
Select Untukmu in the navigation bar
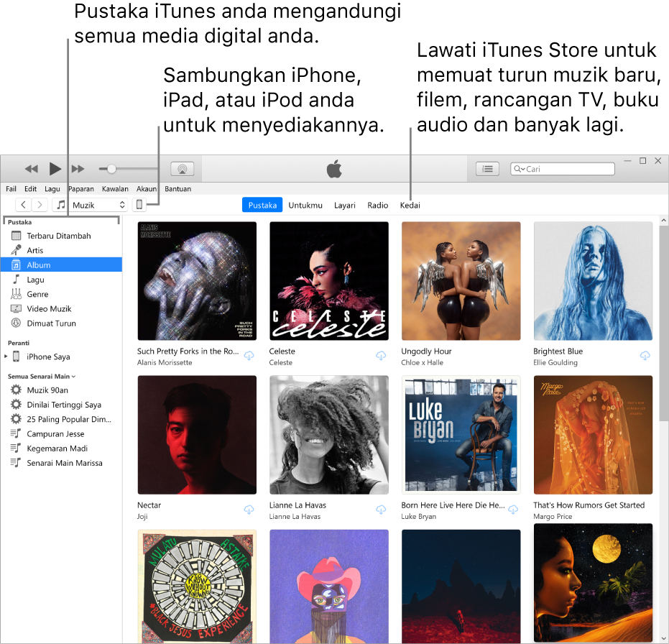click(305, 205)
